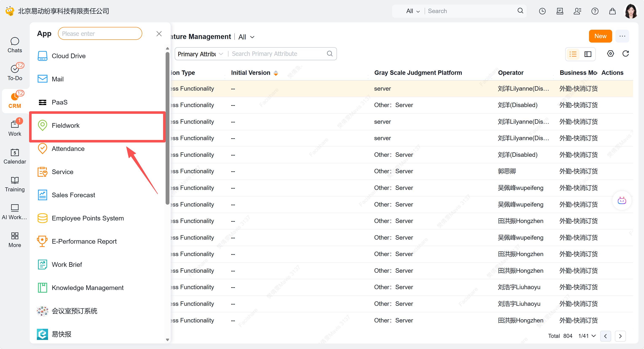The image size is (644, 349).
Task: Sort by Initial Version column
Action: (276, 73)
